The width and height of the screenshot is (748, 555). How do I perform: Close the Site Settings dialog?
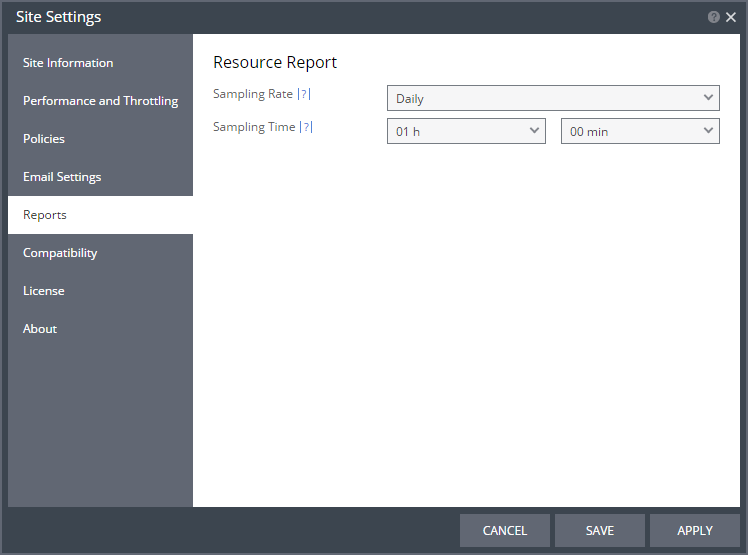(730, 17)
